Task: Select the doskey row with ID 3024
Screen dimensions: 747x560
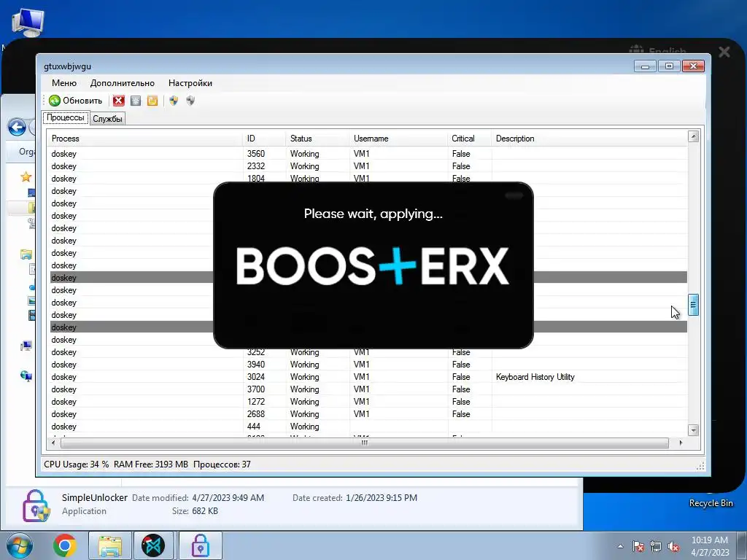Action: [x=368, y=377]
